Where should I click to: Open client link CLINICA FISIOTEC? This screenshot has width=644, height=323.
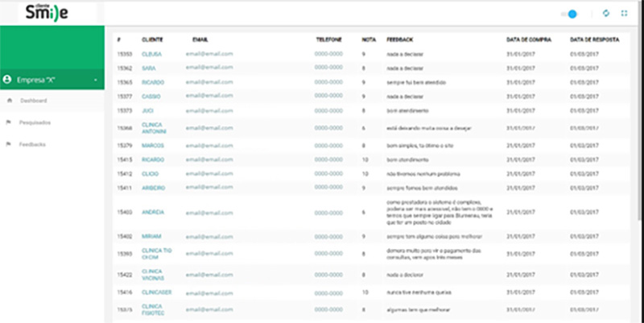(x=153, y=309)
